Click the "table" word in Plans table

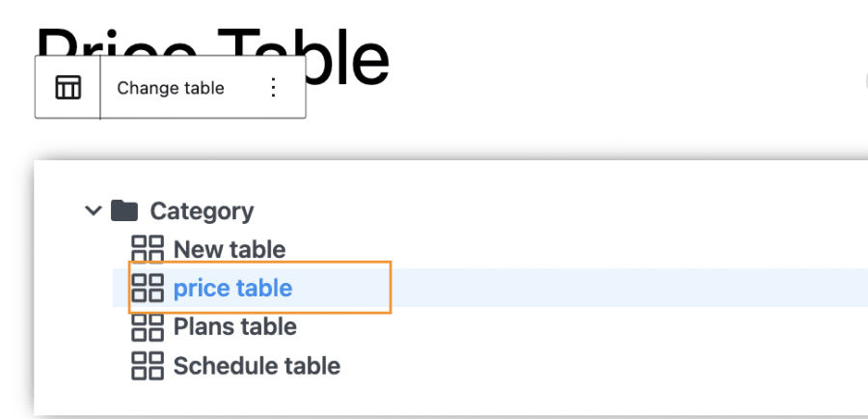[x=268, y=327]
